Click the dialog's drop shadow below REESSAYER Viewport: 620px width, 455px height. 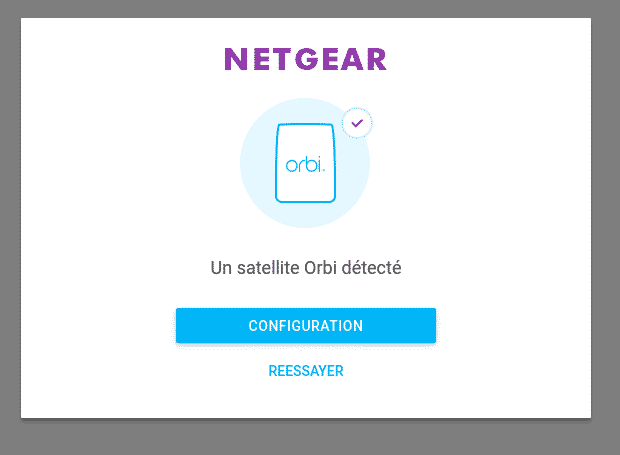pyautogui.click(x=306, y=420)
